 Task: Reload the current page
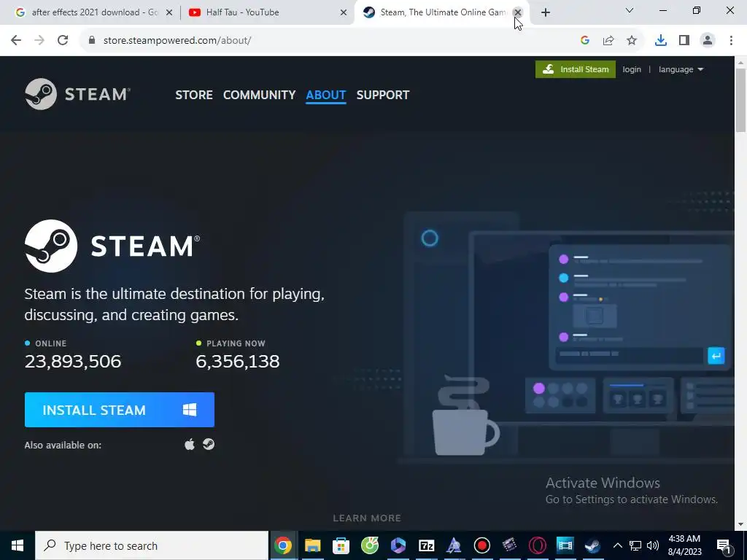click(x=63, y=41)
